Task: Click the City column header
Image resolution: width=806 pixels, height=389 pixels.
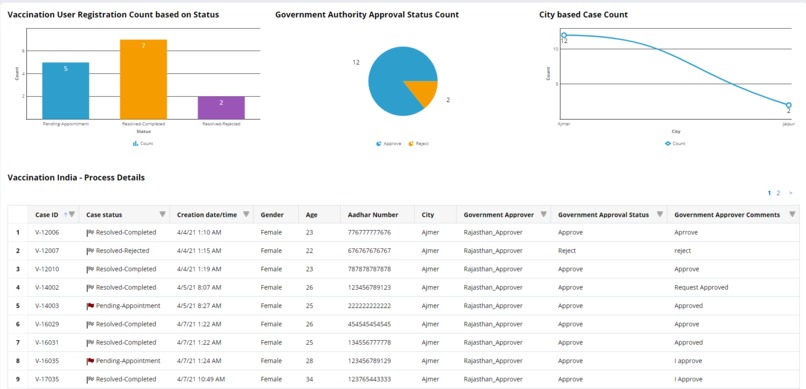Action: click(x=427, y=215)
